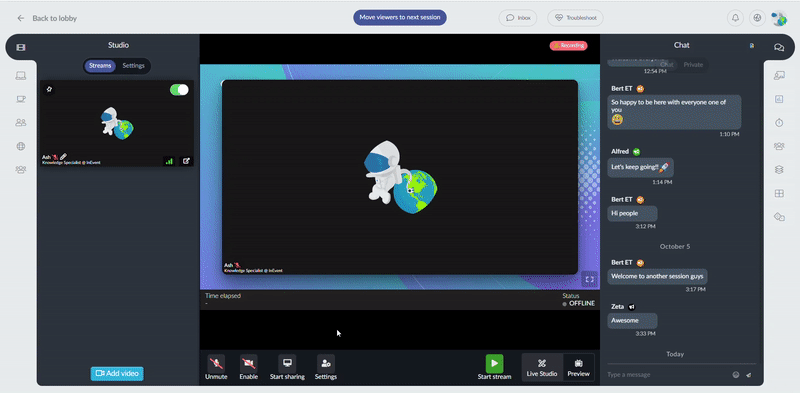Click Ash's stream thumbnail in Streams

pyautogui.click(x=117, y=123)
